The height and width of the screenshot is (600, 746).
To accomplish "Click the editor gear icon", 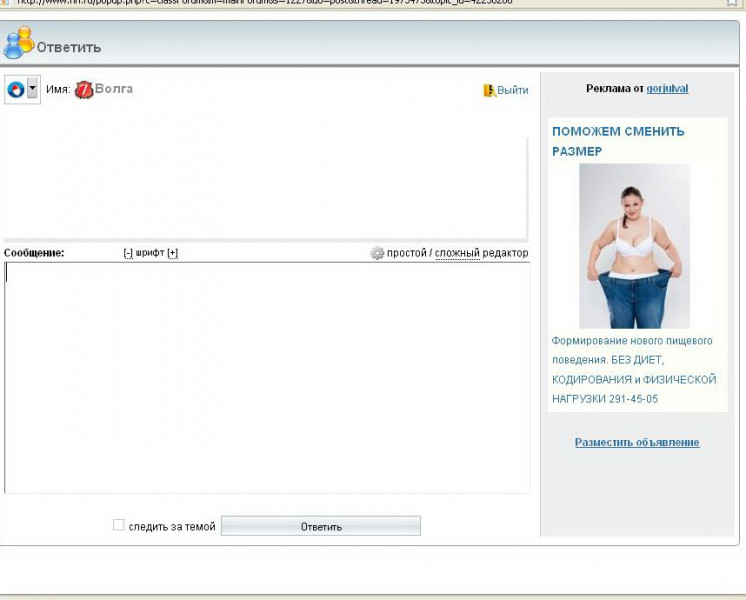I will click(377, 253).
